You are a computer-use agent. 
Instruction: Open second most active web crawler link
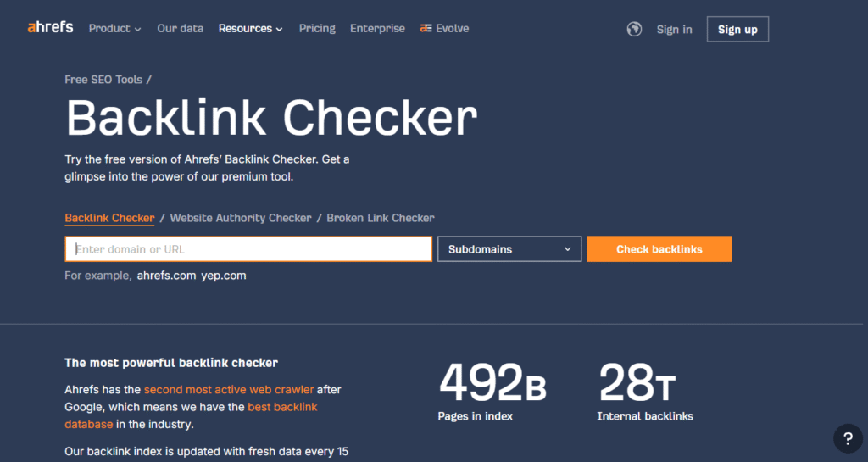(x=229, y=389)
